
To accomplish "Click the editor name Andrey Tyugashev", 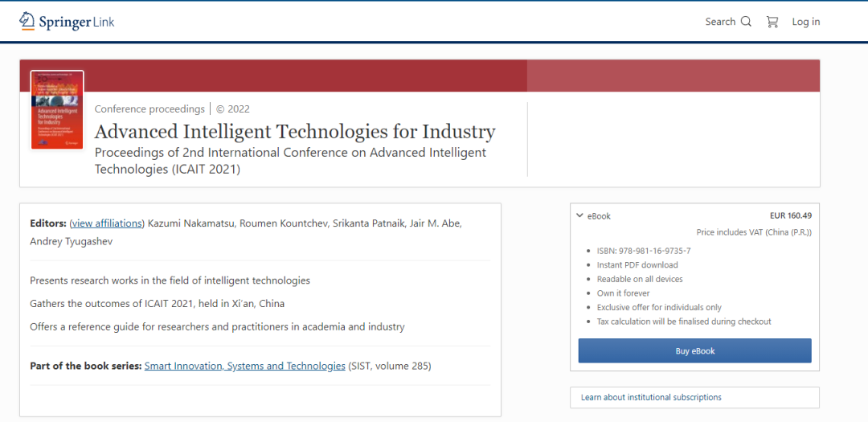I will [x=72, y=242].
